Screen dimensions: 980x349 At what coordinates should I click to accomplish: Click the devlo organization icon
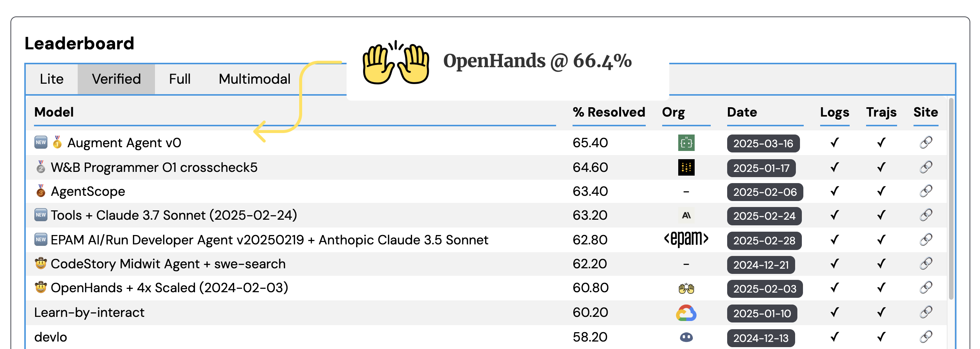point(686,337)
